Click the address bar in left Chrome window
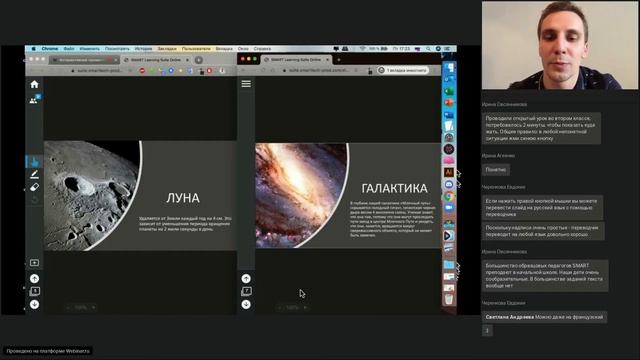640x360 pixels. (x=100, y=71)
